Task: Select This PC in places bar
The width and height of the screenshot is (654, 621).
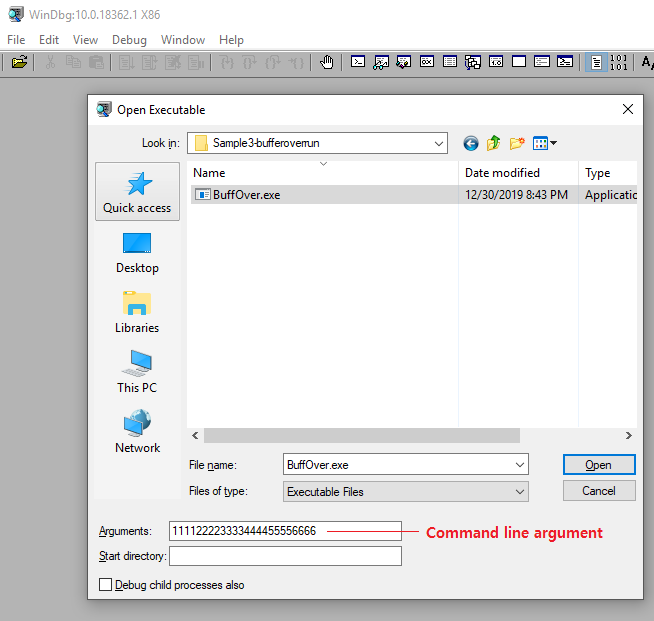Action: pos(137,372)
